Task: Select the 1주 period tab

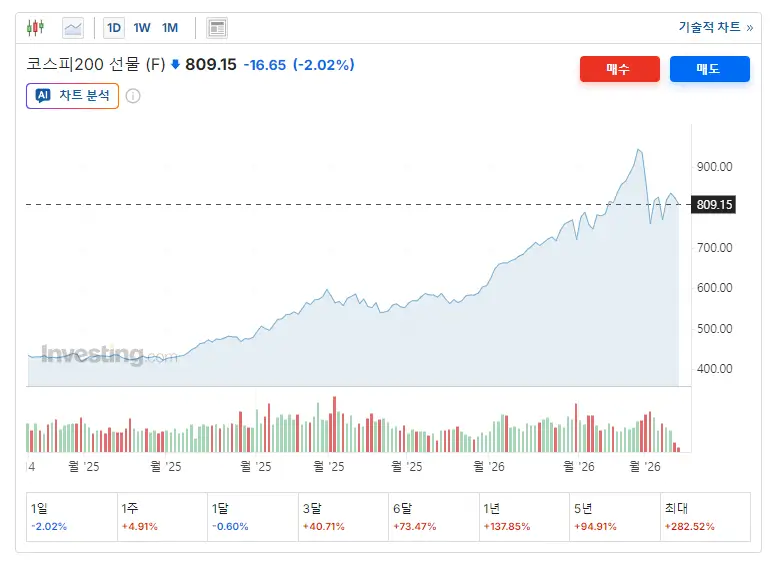Action: tap(161, 517)
